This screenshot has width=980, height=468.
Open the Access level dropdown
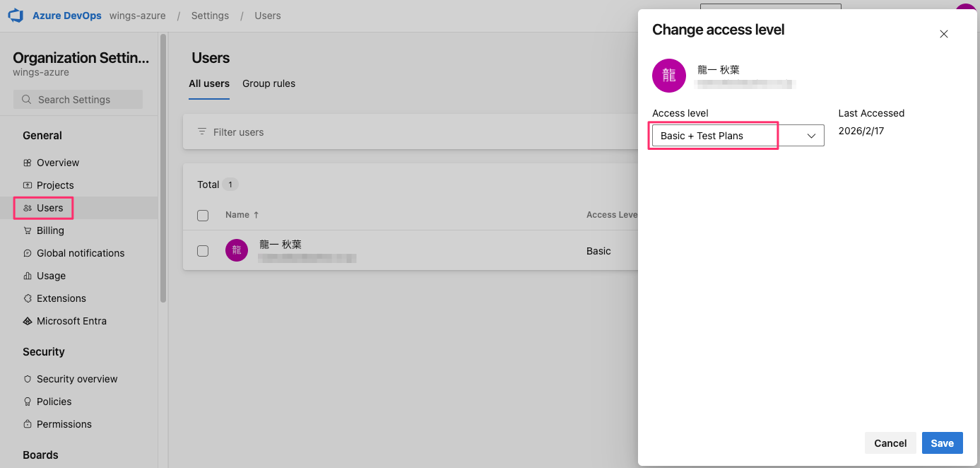click(738, 136)
